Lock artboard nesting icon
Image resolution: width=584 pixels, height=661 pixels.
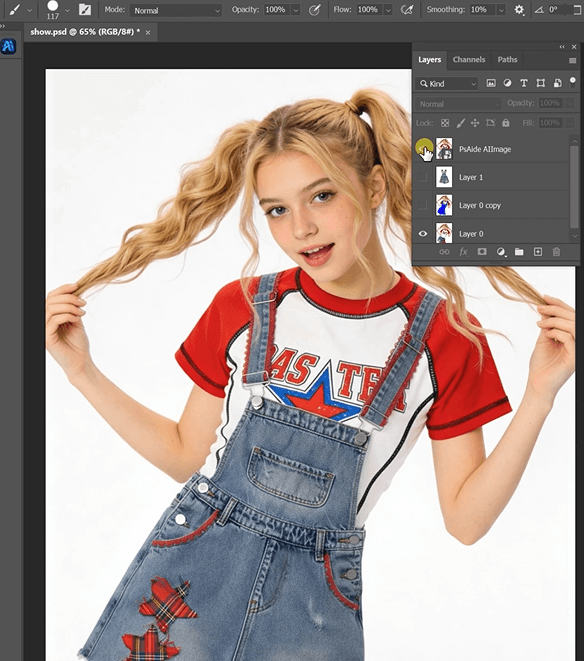coord(490,123)
